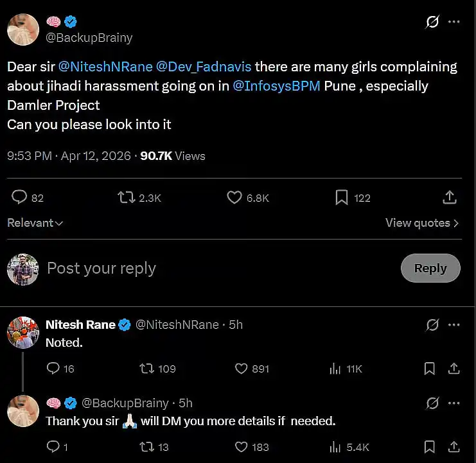Repost the main tweet with 2.3K reposts

(x=127, y=197)
